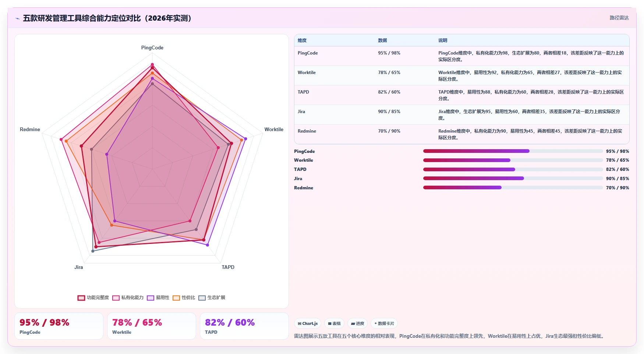
Task: Click TAPD progress bar
Action: pyautogui.click(x=513, y=169)
